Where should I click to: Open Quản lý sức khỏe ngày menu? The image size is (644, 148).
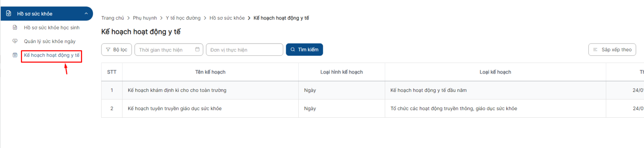(50, 41)
